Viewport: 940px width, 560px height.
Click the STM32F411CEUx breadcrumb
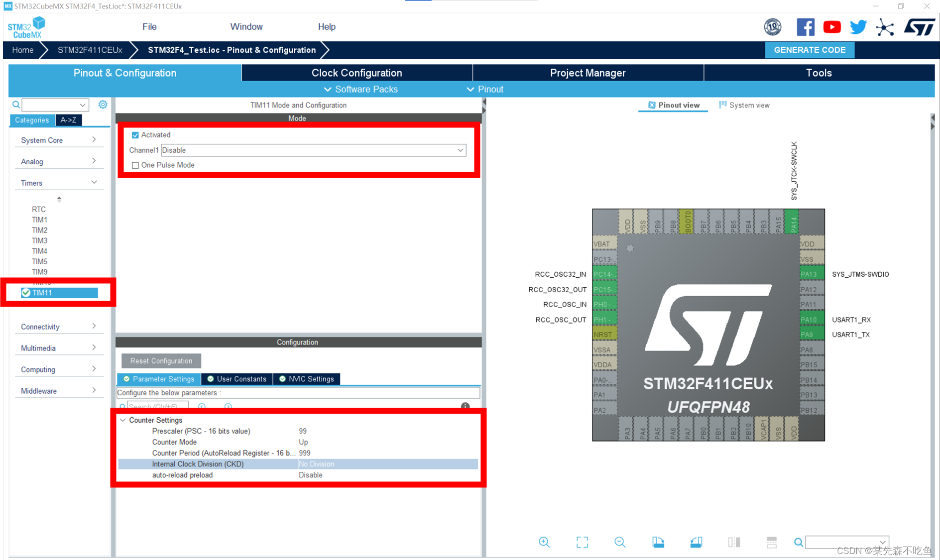coord(90,50)
